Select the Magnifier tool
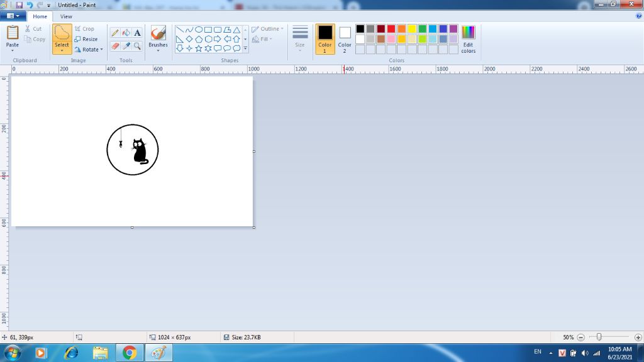This screenshot has width=644, height=362. [137, 46]
